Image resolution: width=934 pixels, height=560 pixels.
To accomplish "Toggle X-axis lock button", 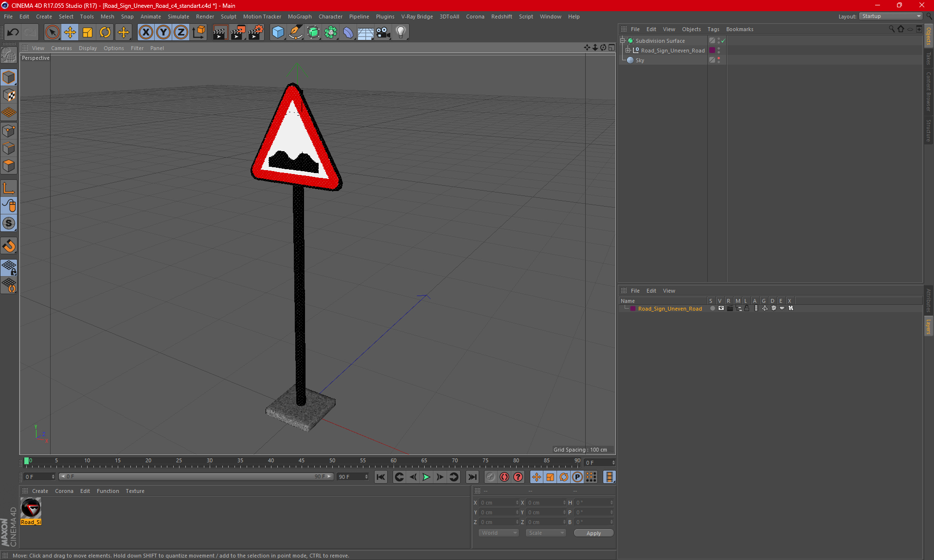I will [145, 33].
